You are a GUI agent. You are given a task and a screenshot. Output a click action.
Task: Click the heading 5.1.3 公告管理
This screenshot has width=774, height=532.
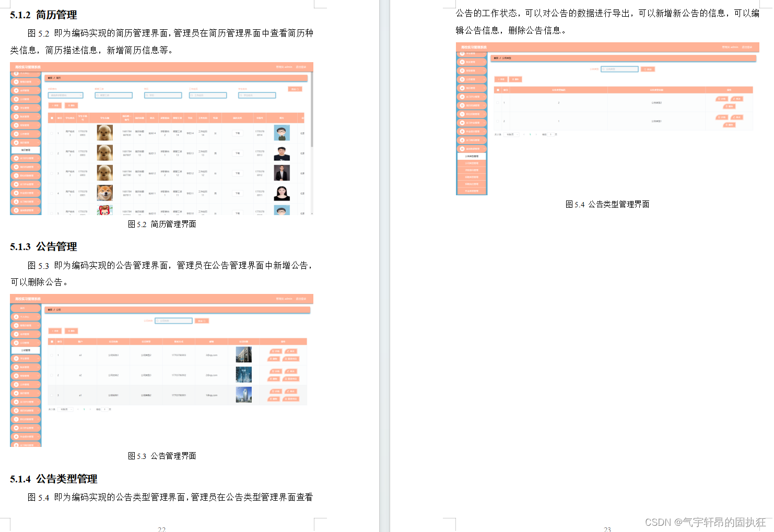[x=43, y=246]
